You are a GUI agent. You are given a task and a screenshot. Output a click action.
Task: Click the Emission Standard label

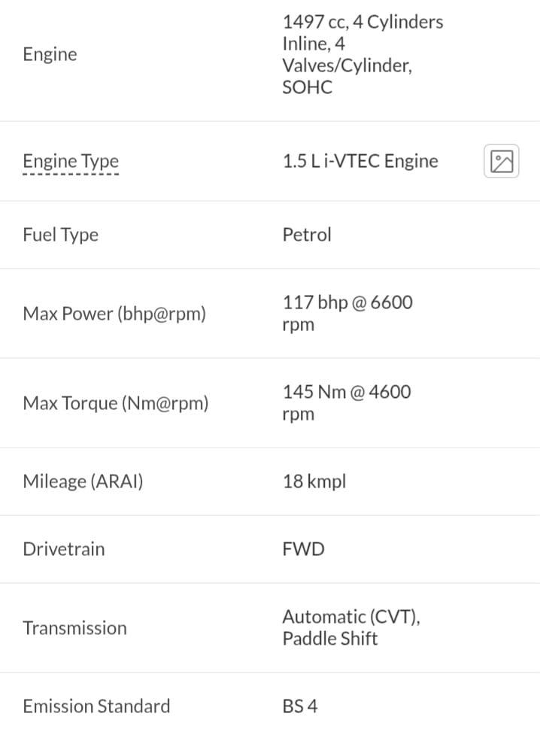[96, 706]
